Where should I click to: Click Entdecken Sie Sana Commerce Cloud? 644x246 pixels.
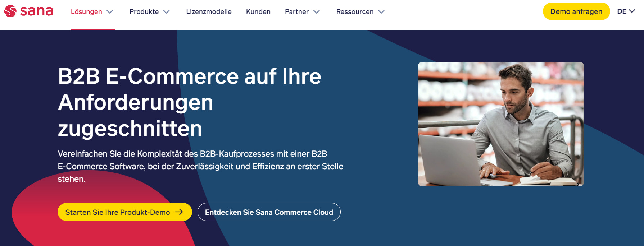click(x=269, y=212)
